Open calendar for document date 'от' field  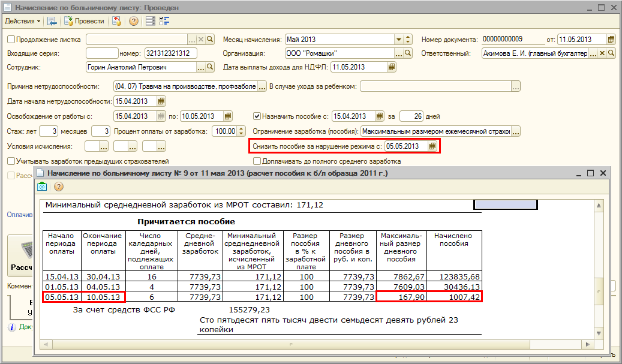click(611, 40)
